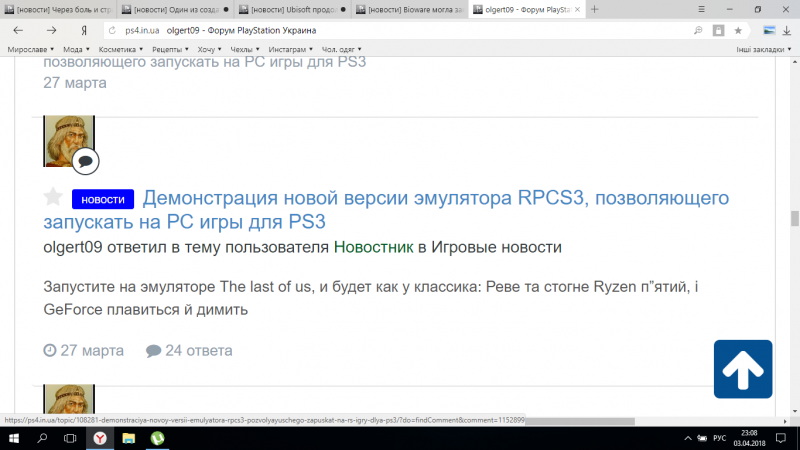Click the scroll down arrow of vertical scrollbar
Screen dimensions: 800x450
click(794, 411)
